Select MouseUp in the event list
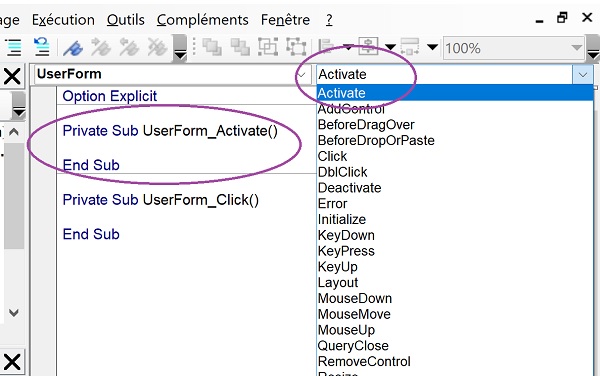 tap(455, 330)
